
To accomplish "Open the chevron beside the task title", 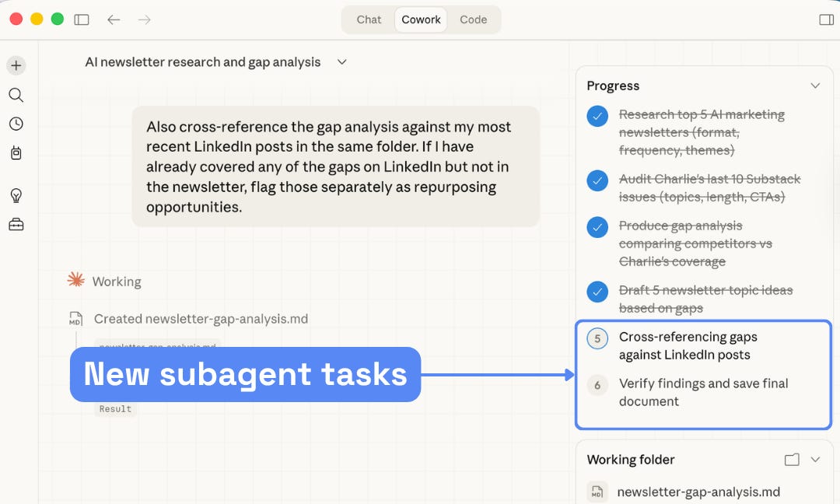I will point(341,62).
